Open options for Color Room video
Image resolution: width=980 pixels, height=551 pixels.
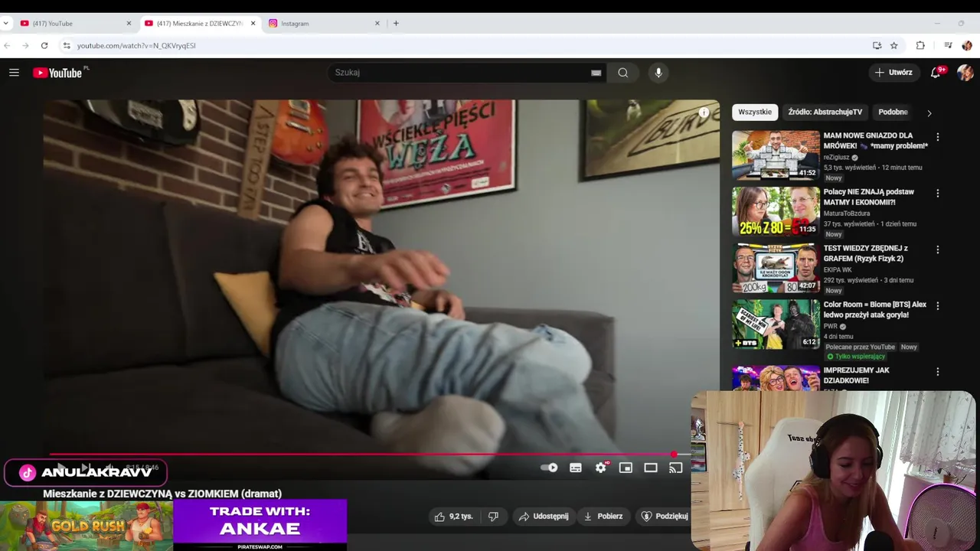938,306
